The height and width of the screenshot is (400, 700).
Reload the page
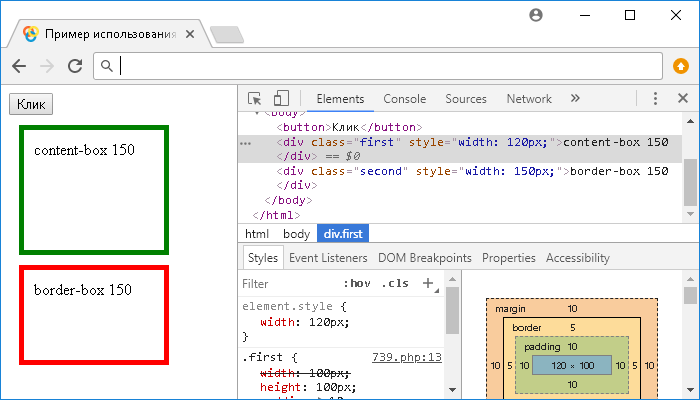[74, 66]
